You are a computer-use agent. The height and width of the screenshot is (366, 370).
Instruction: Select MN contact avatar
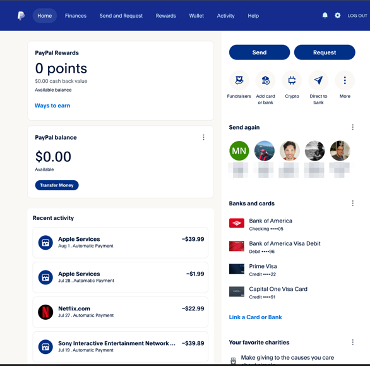coord(239,151)
